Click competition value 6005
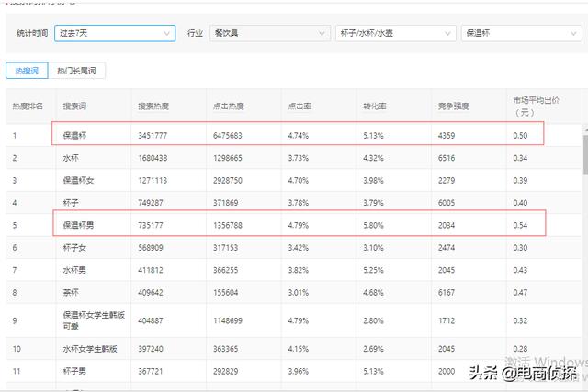Viewport: 588px width, 392px height. click(447, 203)
